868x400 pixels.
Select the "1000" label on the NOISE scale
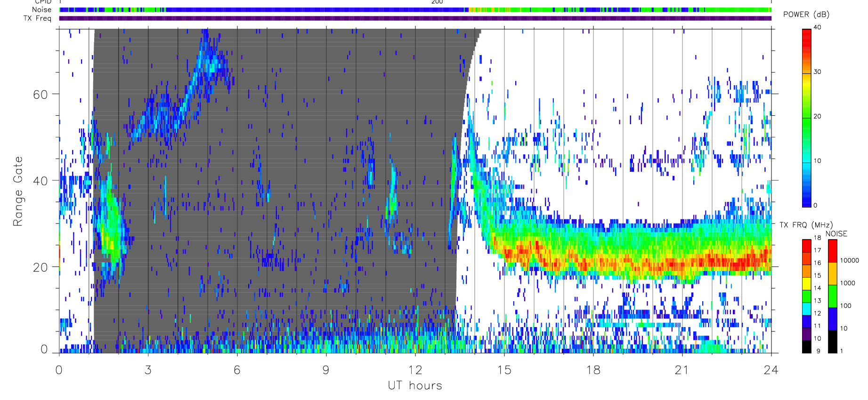(848, 283)
